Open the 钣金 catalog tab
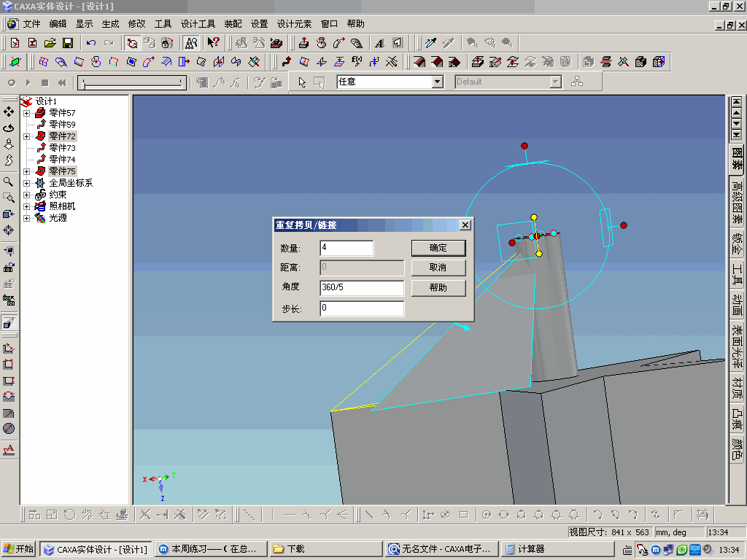This screenshot has width=747, height=560. coord(737,244)
